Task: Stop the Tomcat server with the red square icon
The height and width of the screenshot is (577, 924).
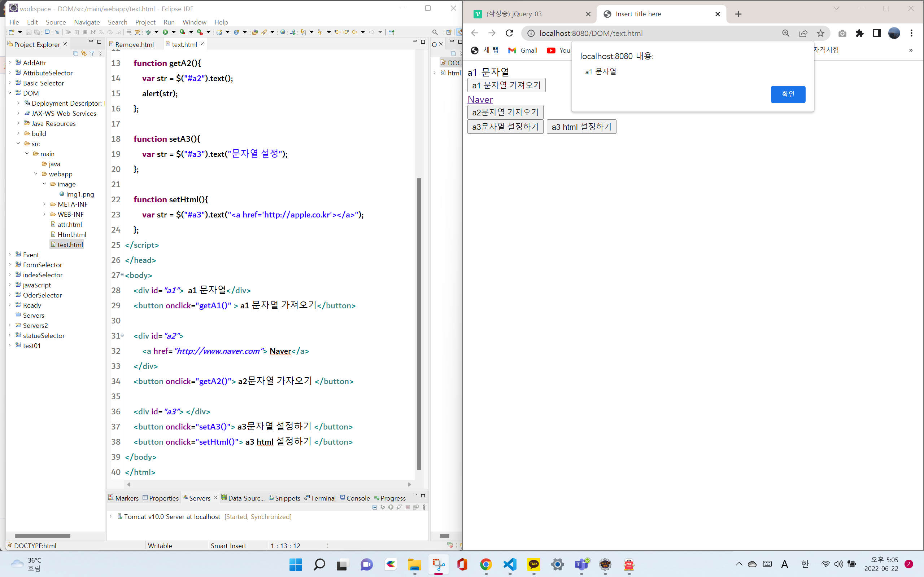Action: tap(408, 507)
